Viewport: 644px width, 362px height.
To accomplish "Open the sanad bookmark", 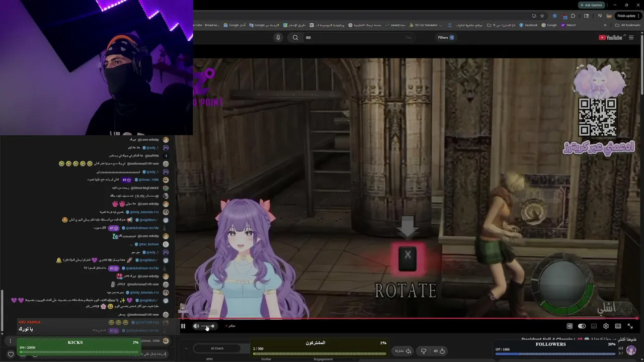I will [395, 25].
